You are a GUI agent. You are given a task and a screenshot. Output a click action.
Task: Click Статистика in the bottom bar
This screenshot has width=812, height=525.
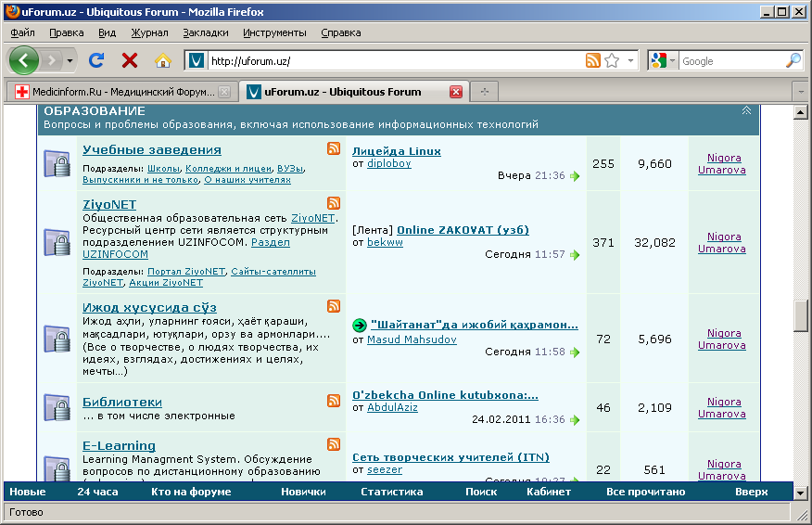point(391,492)
